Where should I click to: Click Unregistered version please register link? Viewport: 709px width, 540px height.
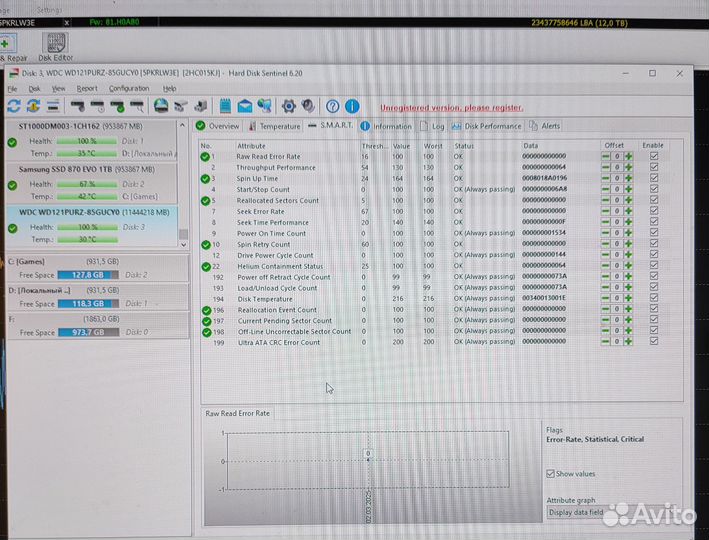[451, 108]
